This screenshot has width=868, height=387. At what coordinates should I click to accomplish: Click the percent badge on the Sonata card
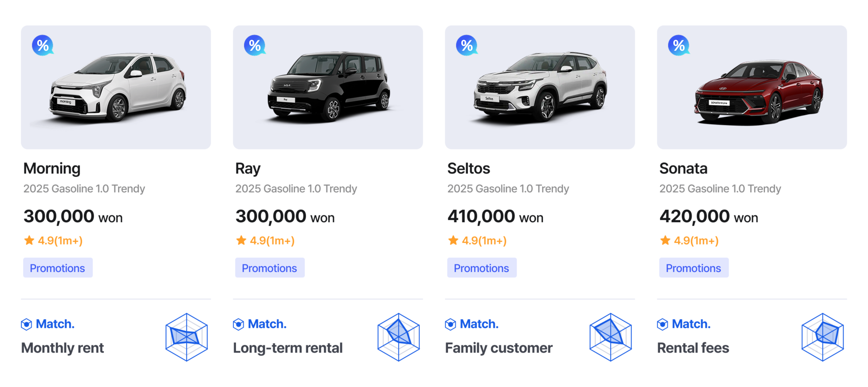679,45
